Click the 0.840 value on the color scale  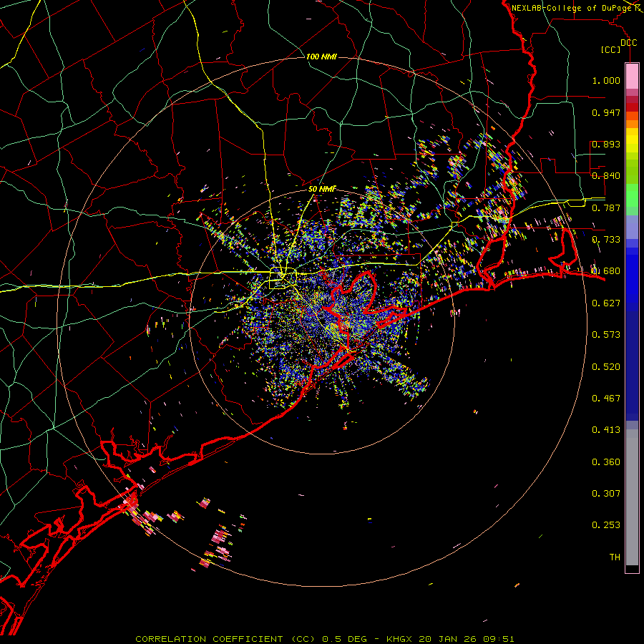[x=606, y=176]
